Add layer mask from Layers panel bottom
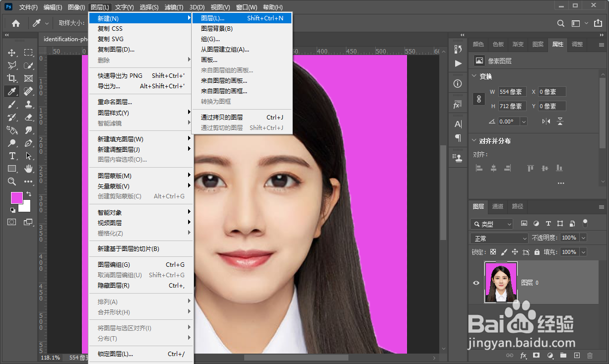Viewport: 609px width, 364px height. (x=537, y=356)
